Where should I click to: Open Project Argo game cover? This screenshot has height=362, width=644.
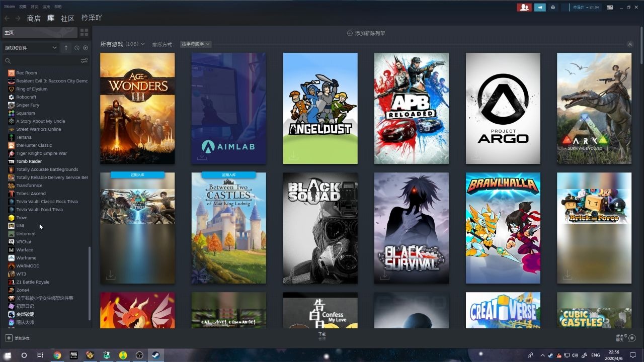[x=503, y=108]
